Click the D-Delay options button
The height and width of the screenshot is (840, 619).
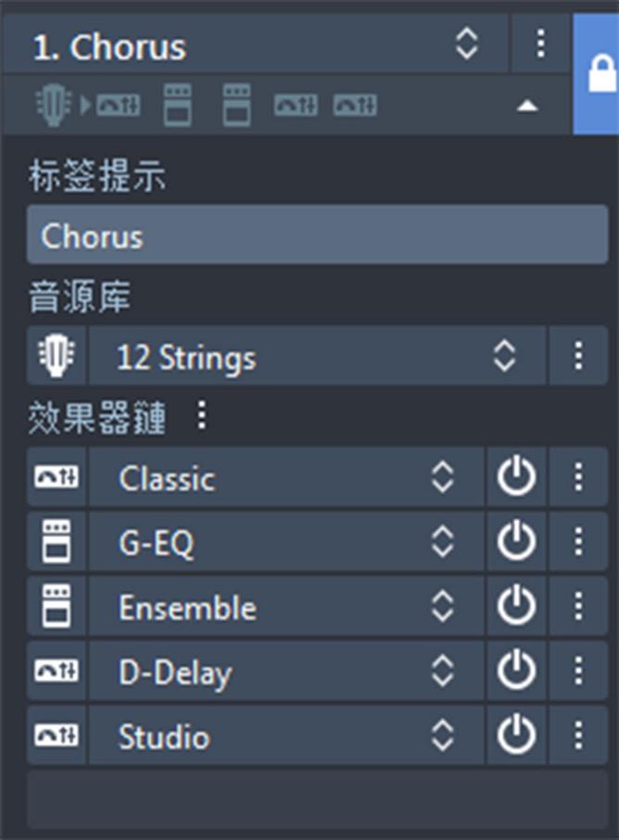click(578, 672)
